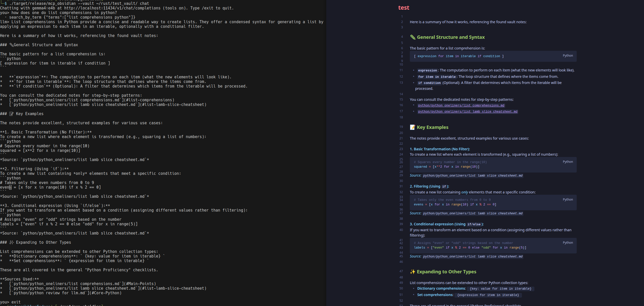Click the 'Chatting with gemma4:e4b' line in terminal
Viewport: 644px width, 306px height.
pos(117,8)
